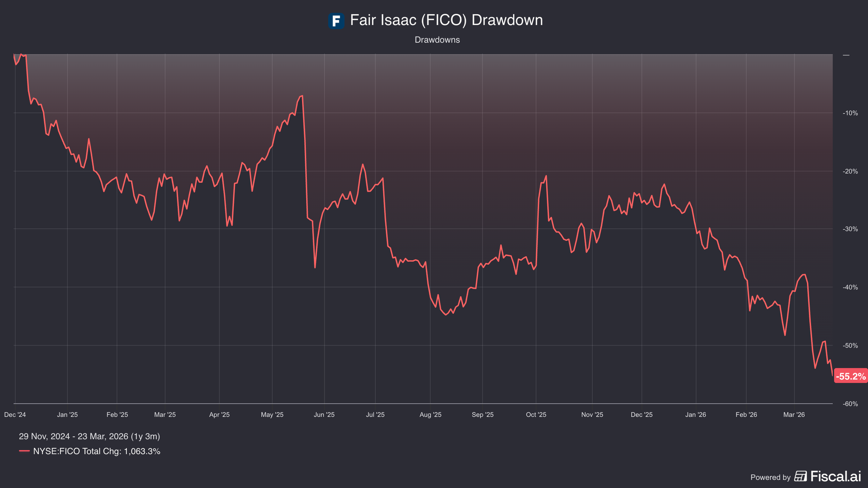Viewport: 868px width, 488px height.
Task: Click the Aug '25 x-axis label
Action: 430,415
